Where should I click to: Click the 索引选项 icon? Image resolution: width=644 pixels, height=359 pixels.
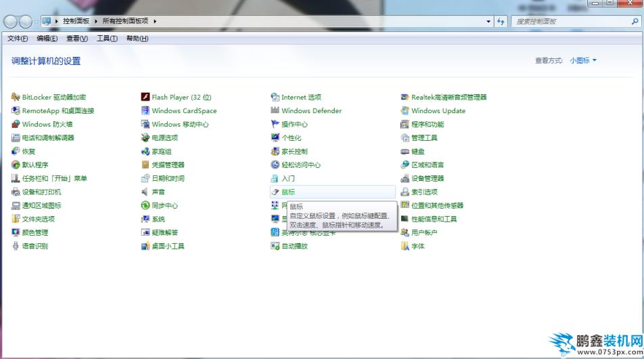[405, 192]
